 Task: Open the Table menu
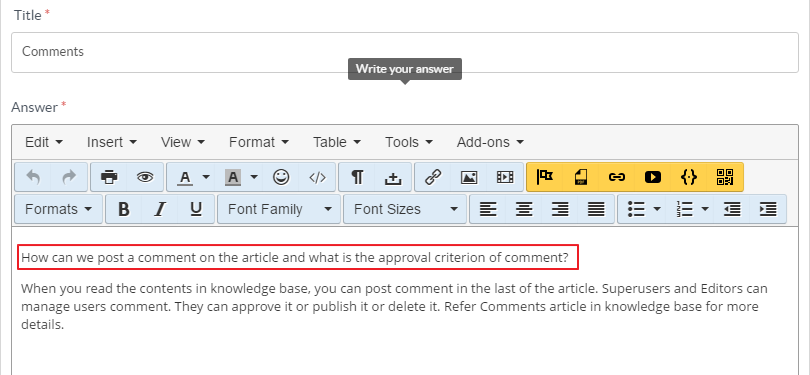tap(336, 142)
